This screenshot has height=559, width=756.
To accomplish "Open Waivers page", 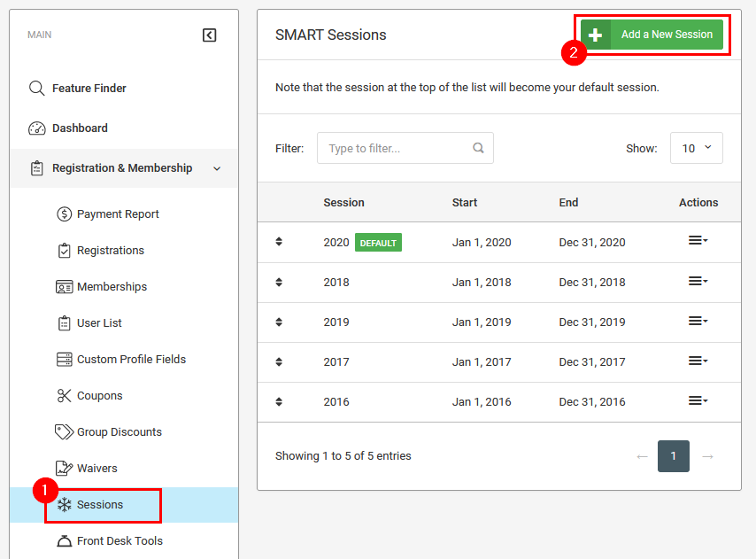I will pyautogui.click(x=96, y=469).
